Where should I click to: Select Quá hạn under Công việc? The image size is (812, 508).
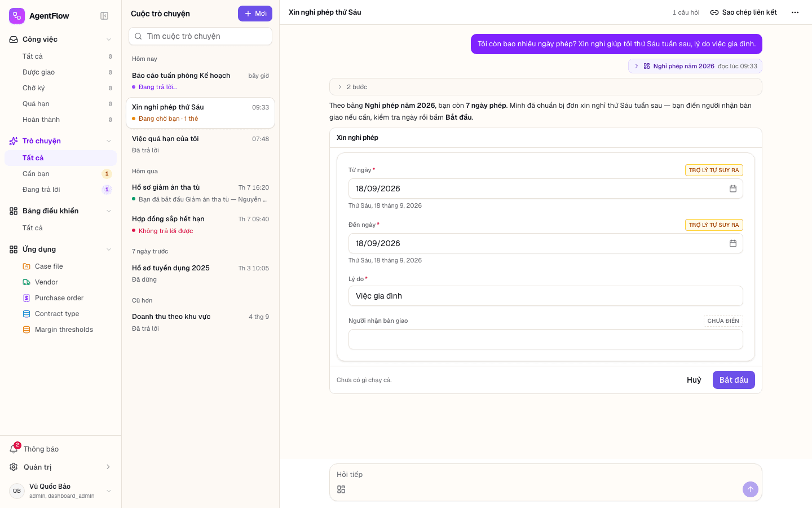pyautogui.click(x=60, y=104)
